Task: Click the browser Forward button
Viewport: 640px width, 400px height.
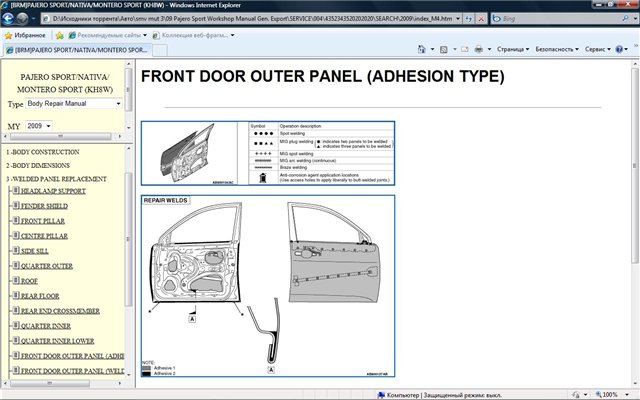Action: pos(22,19)
